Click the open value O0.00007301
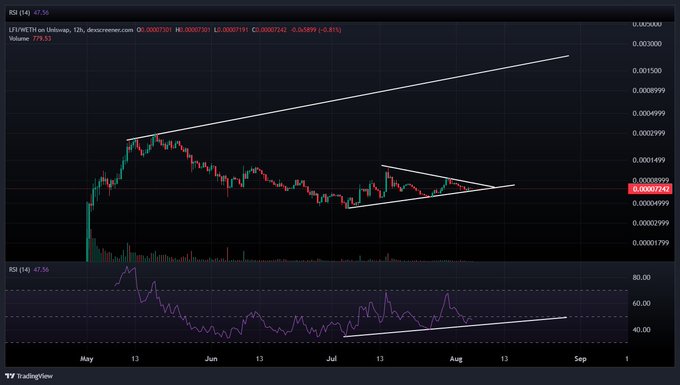Viewport: 680px width, 385px height. (x=154, y=30)
